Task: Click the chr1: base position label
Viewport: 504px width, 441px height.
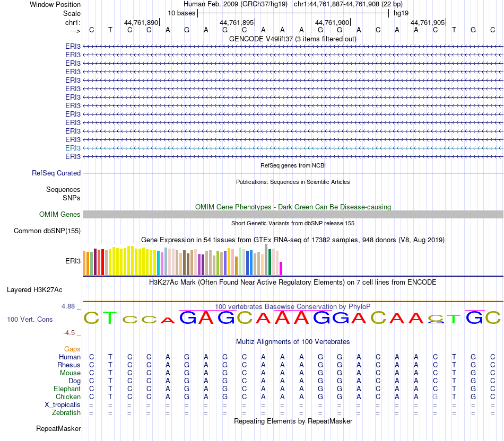Action: tap(73, 22)
